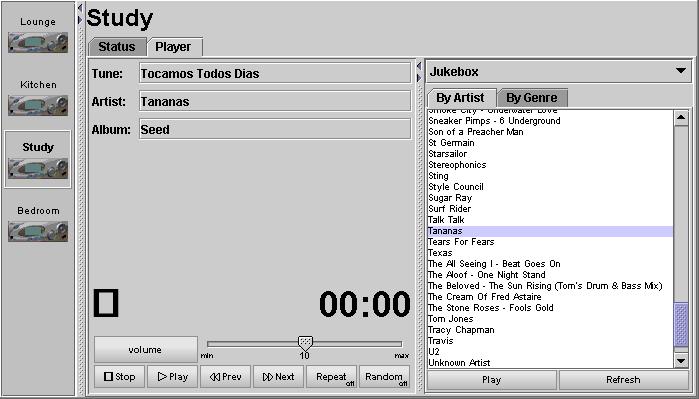The image size is (699, 399).
Task: Select 'The Cream Of Fred Astaire' entry
Action: click(485, 297)
